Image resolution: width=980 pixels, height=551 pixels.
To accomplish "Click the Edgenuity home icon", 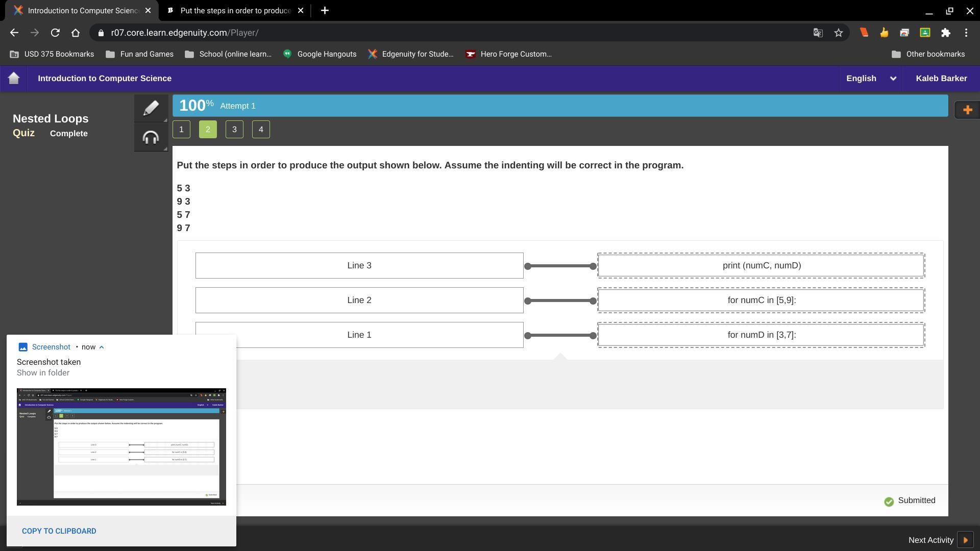I will 14,78.
